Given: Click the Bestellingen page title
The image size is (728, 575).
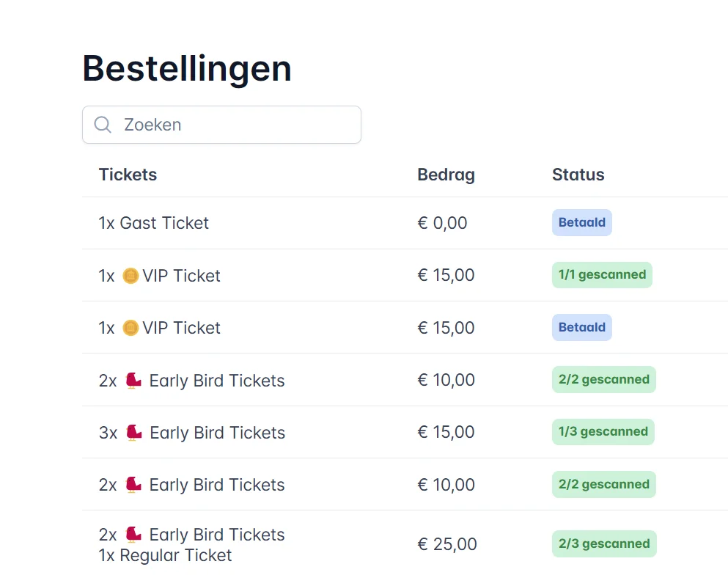Looking at the screenshot, I should [x=186, y=68].
